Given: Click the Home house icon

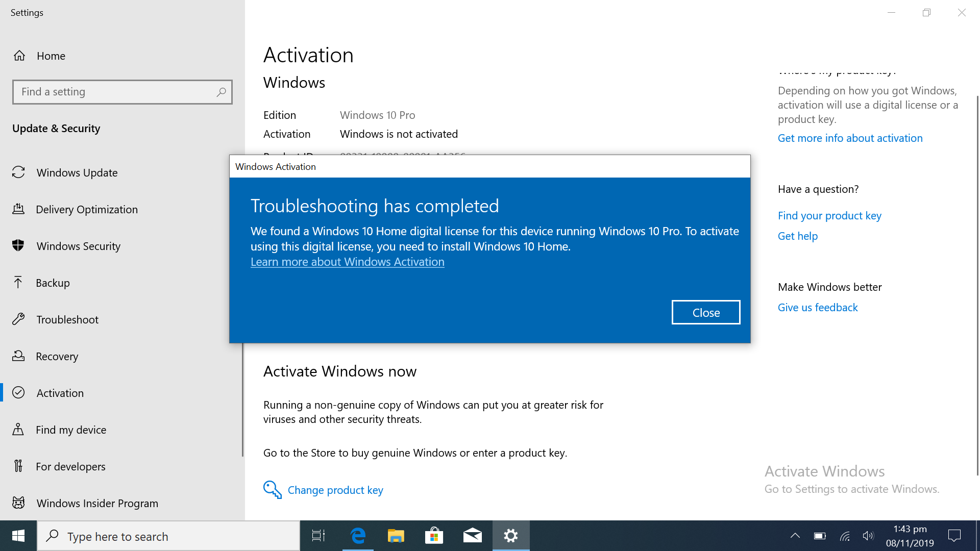Looking at the screenshot, I should pos(19,56).
